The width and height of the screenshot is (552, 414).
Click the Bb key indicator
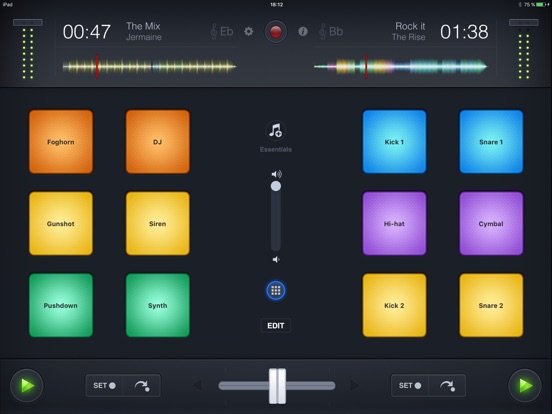(331, 32)
